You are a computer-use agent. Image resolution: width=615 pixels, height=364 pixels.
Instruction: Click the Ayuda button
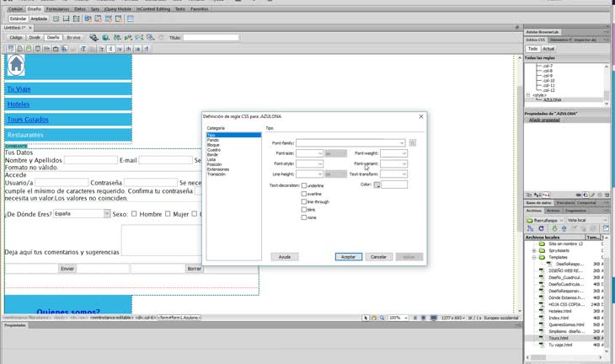coord(285,257)
